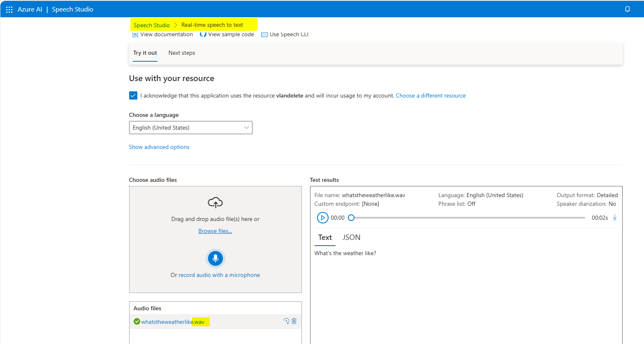Click the View documentation link text
Screen dimensions: 644x344
167,35
